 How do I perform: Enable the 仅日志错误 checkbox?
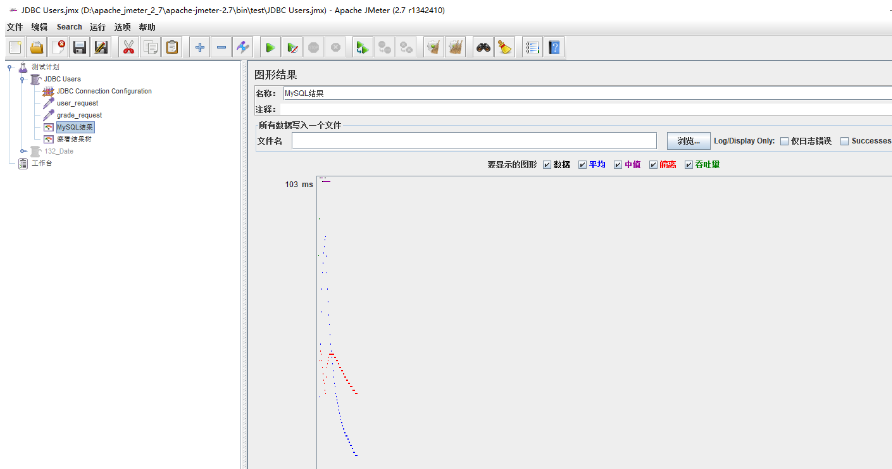tap(785, 141)
